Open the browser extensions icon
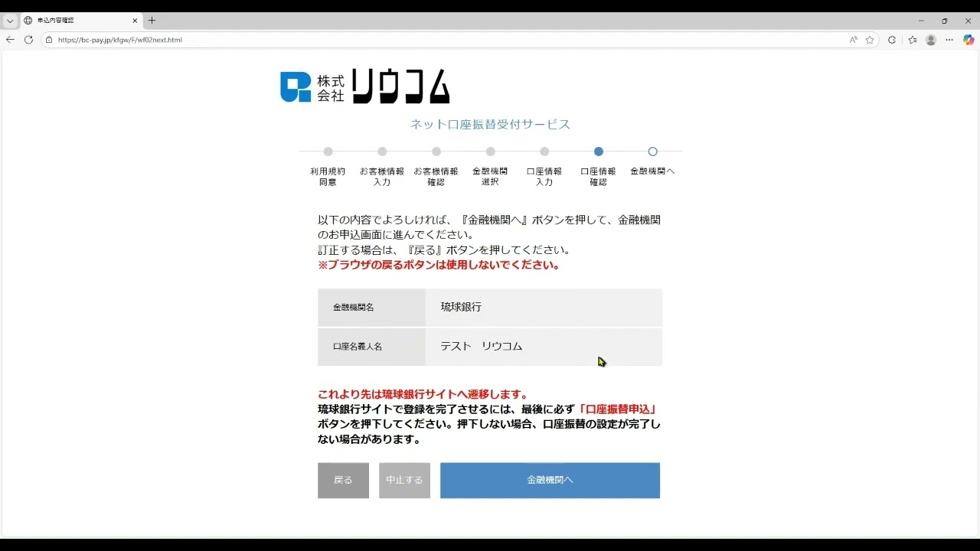Screen dimensions: 980x551 [x=892, y=40]
